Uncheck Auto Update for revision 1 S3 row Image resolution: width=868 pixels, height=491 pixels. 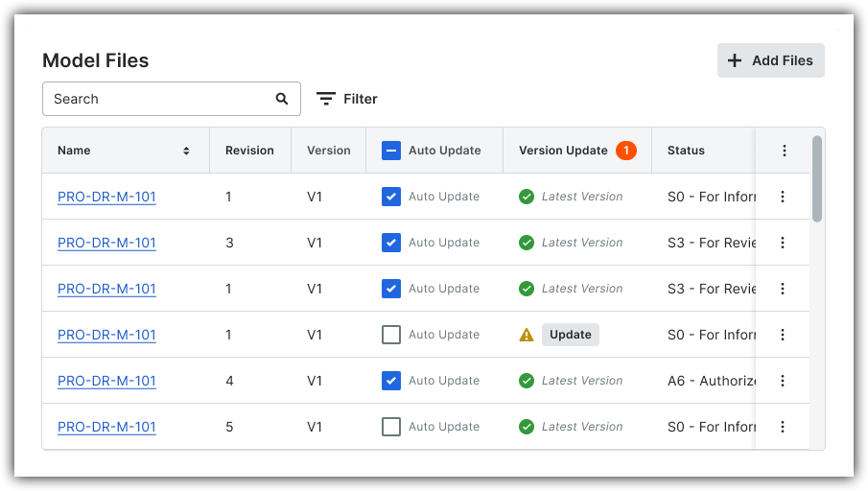[x=391, y=289]
